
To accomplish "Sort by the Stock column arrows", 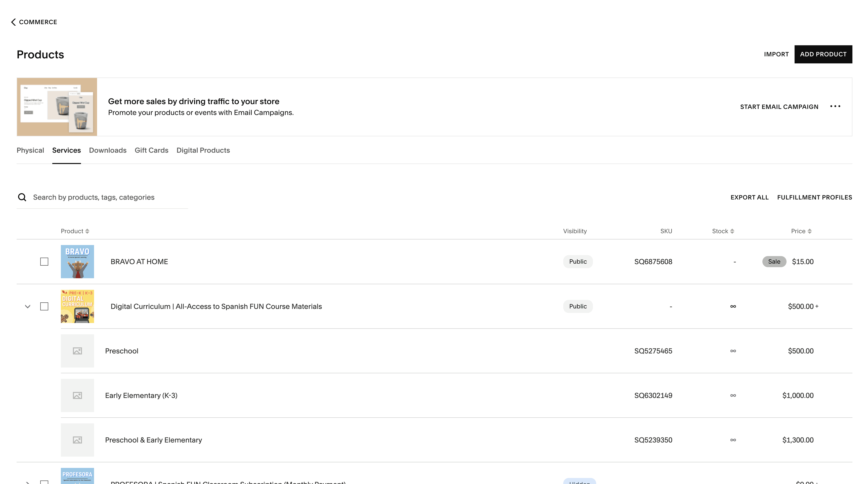I will 732,231.
